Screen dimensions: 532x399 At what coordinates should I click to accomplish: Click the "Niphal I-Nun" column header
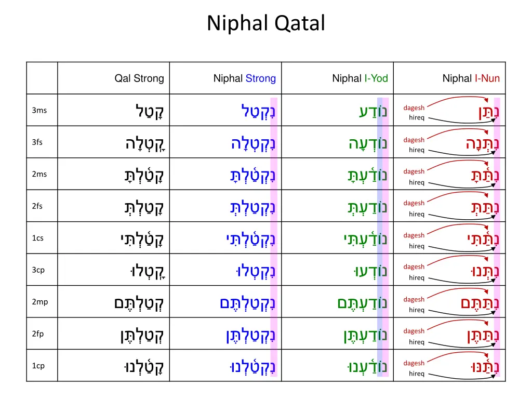coord(471,78)
